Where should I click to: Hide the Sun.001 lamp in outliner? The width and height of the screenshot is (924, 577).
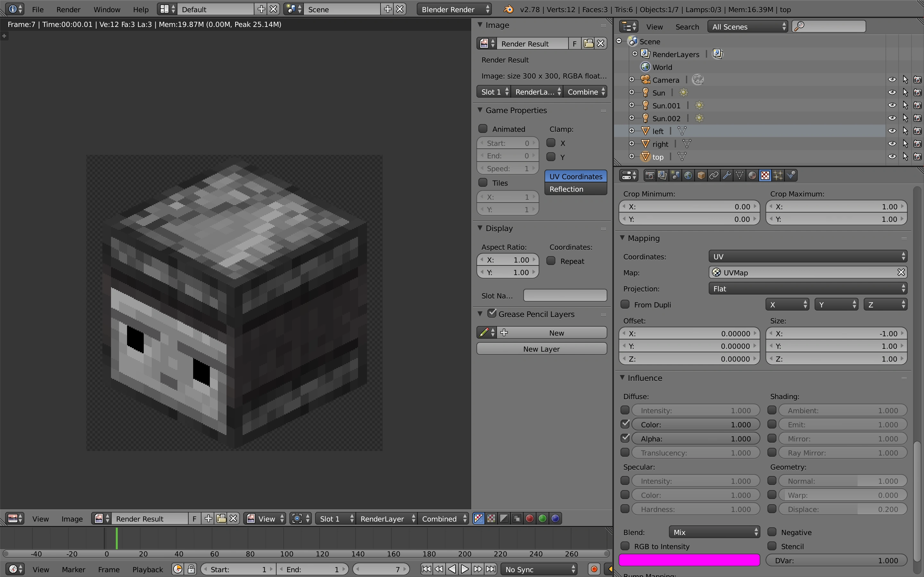click(892, 105)
